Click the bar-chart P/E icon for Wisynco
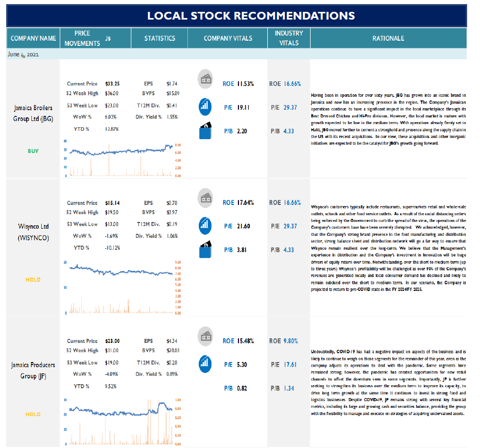The width and height of the screenshot is (480, 448). point(205,226)
